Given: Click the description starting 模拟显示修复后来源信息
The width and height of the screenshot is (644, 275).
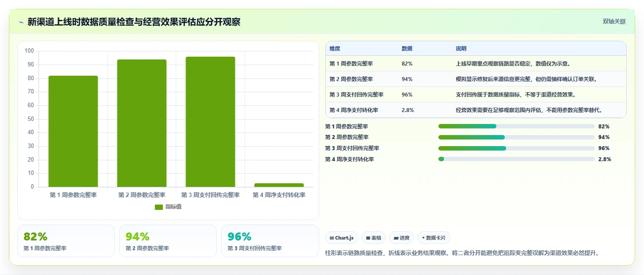Looking at the screenshot, I should (526, 79).
